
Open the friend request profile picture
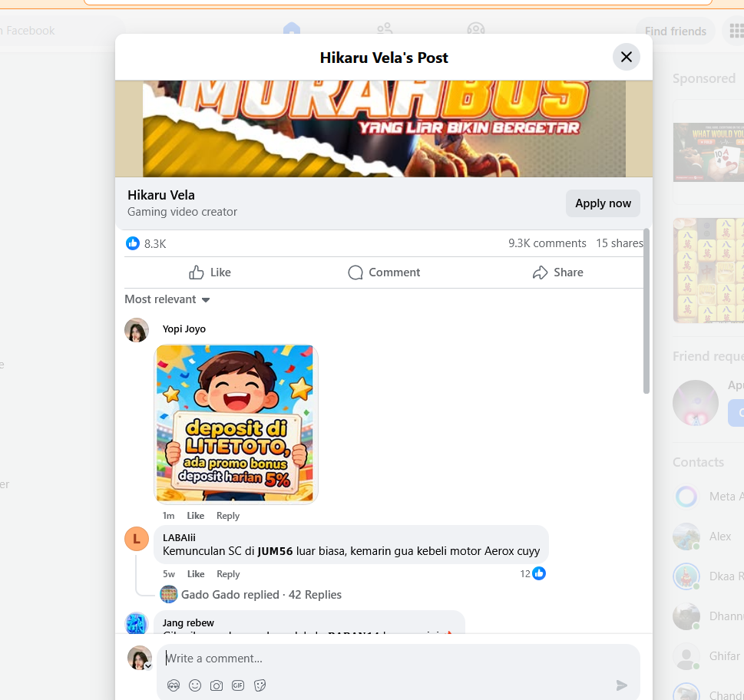(695, 403)
